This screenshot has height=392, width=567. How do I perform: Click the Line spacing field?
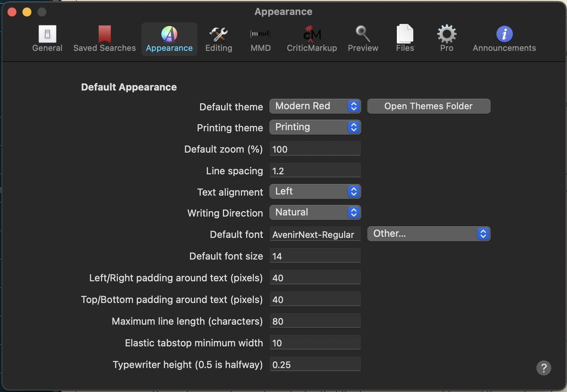(x=315, y=171)
